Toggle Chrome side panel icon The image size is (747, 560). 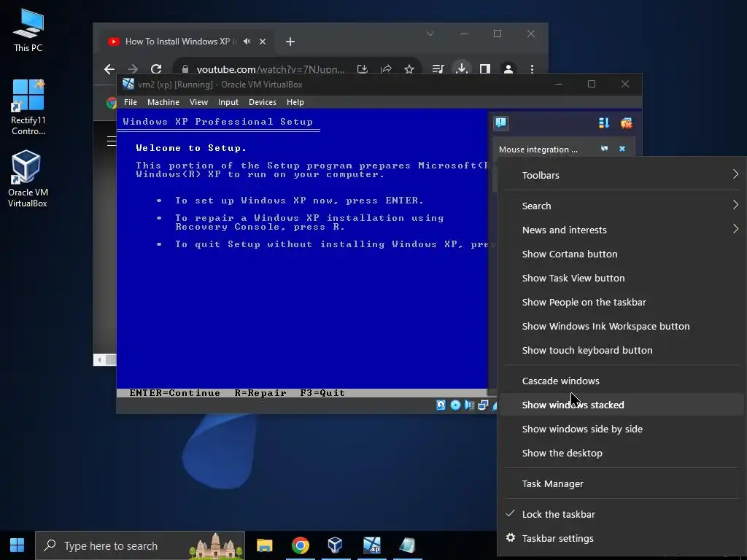485,69
